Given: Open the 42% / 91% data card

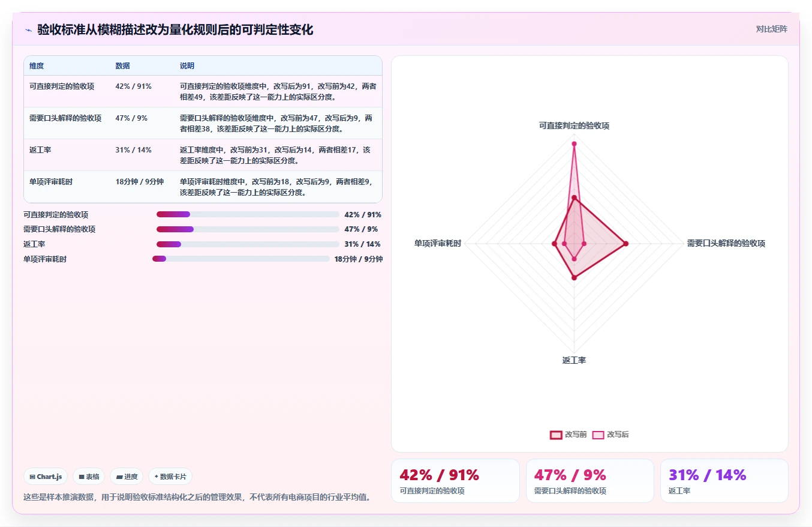Looking at the screenshot, I should coord(455,481).
